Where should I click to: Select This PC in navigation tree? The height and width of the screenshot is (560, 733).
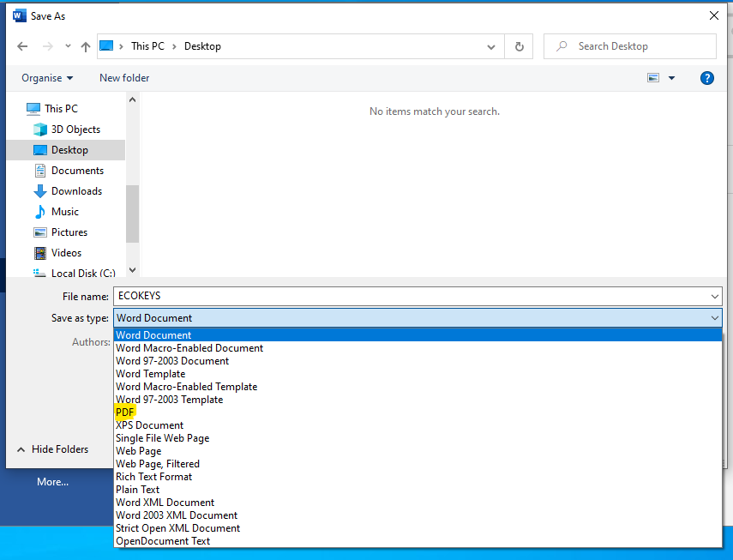coord(61,108)
